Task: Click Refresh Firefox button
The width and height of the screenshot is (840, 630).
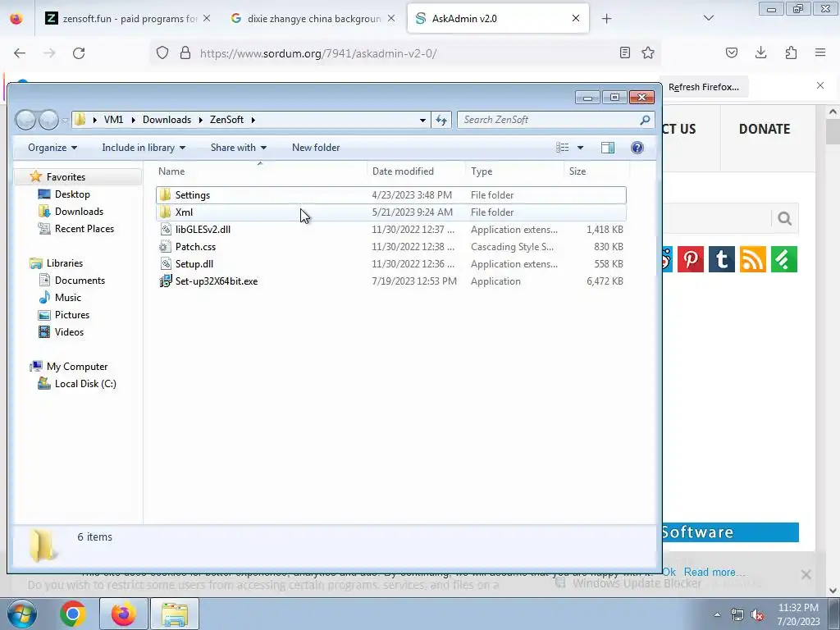Action: pyautogui.click(x=703, y=87)
